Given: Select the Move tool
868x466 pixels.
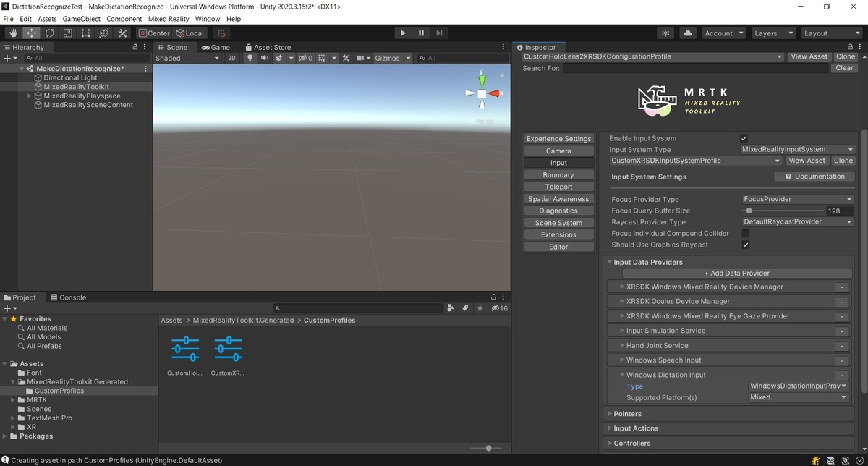Looking at the screenshot, I should pyautogui.click(x=32, y=33).
